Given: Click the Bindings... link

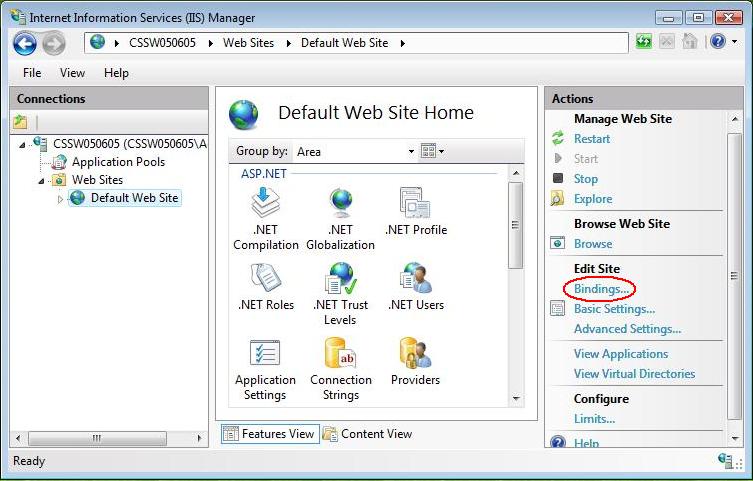Looking at the screenshot, I should 601,289.
